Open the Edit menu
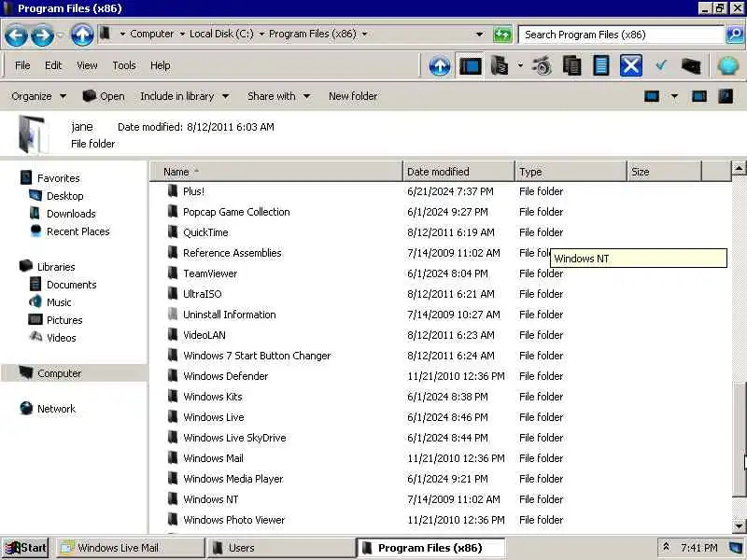This screenshot has height=560, width=747. [x=53, y=65]
